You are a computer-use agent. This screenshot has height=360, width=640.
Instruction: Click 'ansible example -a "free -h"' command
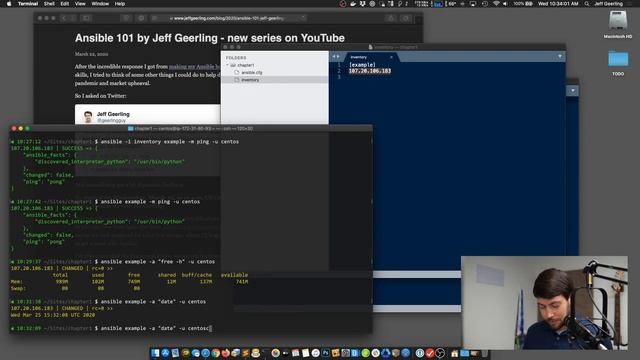coord(158,262)
